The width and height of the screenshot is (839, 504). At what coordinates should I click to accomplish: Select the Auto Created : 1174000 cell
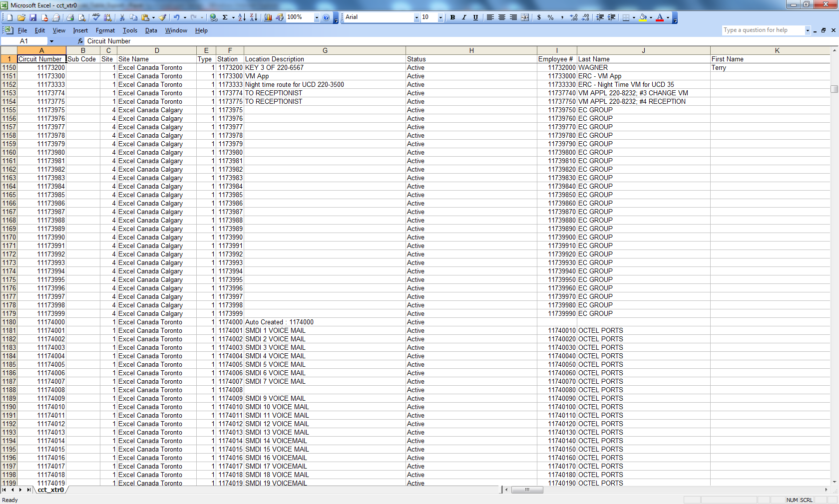pyautogui.click(x=325, y=322)
